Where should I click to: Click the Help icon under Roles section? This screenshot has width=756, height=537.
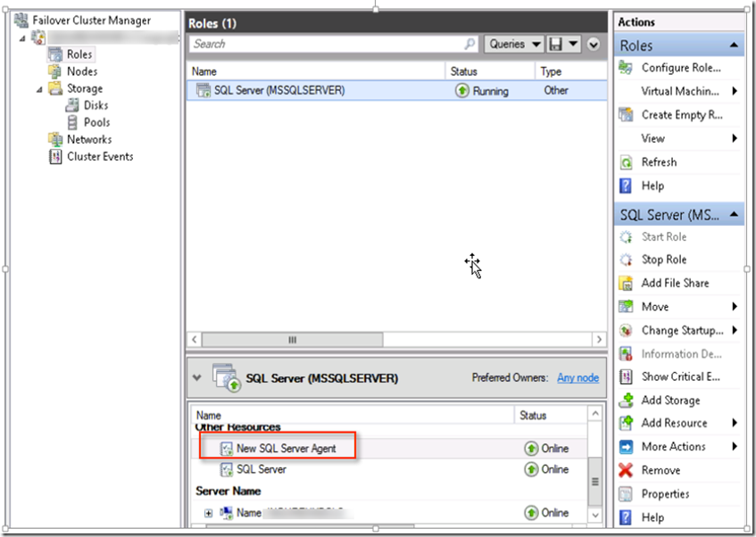coord(626,186)
